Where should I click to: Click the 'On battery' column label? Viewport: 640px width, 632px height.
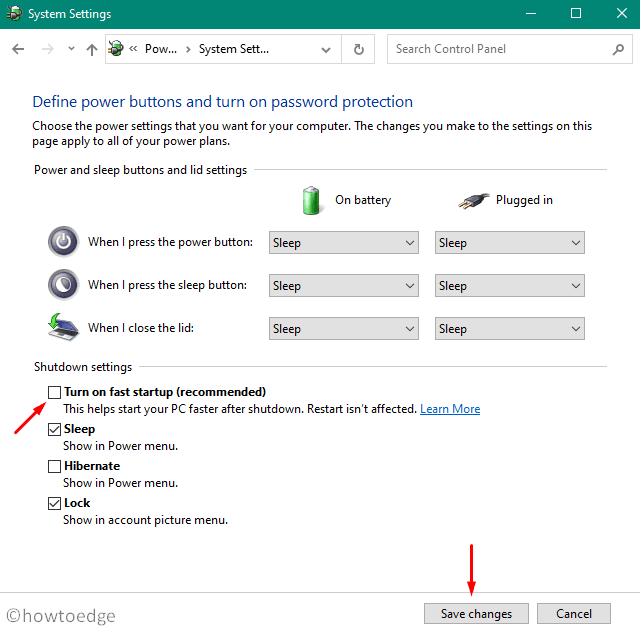pos(363,200)
